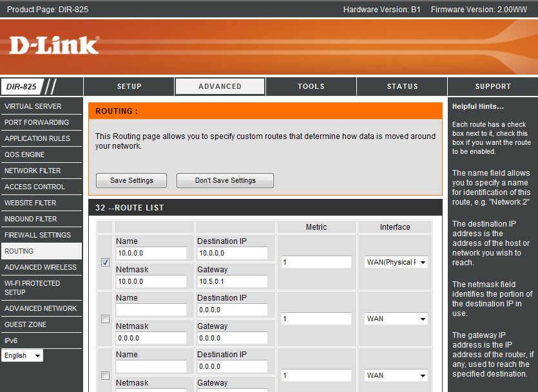Navigate to Port Forwarding in sidebar

click(x=37, y=122)
